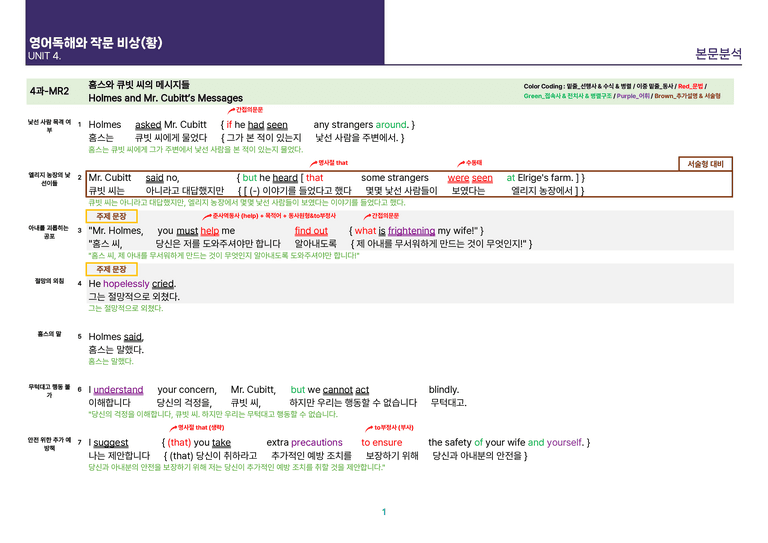This screenshot has height=543, width=768.
Task: Click the page number '1' at bottom
Action: click(384, 512)
